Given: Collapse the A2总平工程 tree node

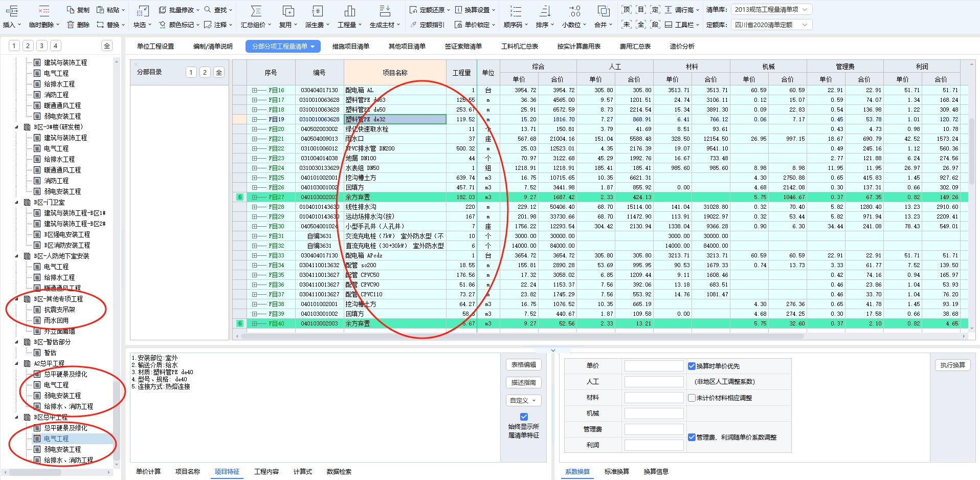Looking at the screenshot, I should 16,363.
